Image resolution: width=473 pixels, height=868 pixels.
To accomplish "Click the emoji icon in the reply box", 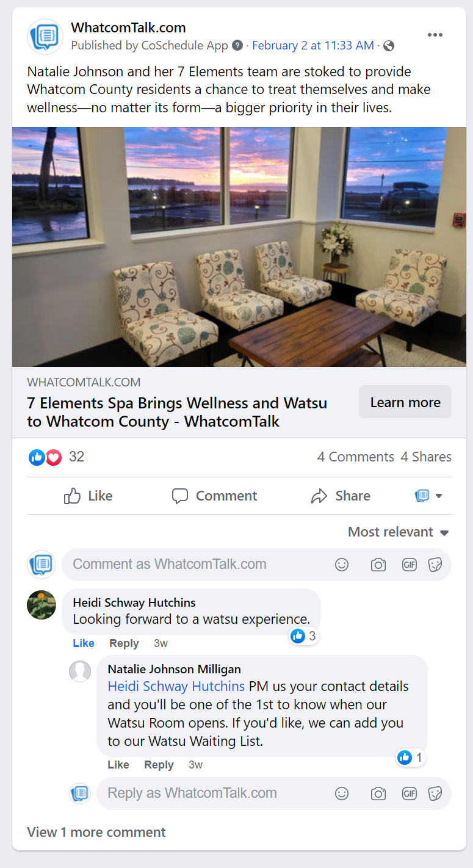I will tap(342, 794).
